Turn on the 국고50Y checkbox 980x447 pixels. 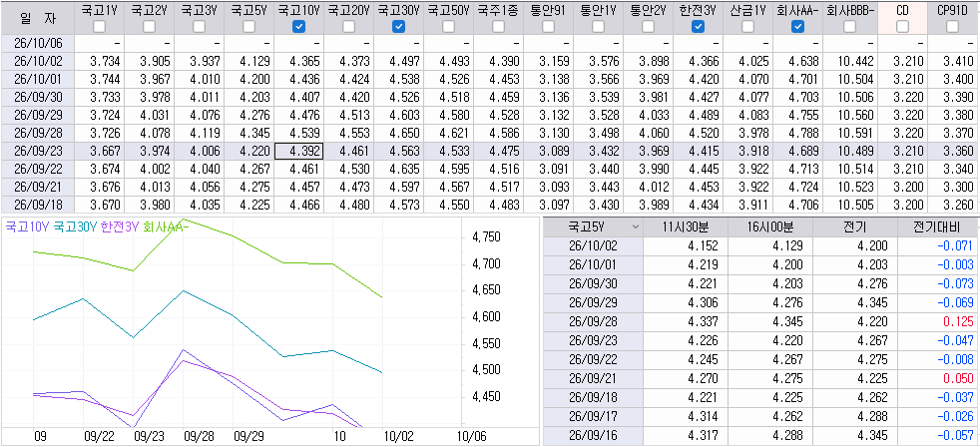click(449, 26)
